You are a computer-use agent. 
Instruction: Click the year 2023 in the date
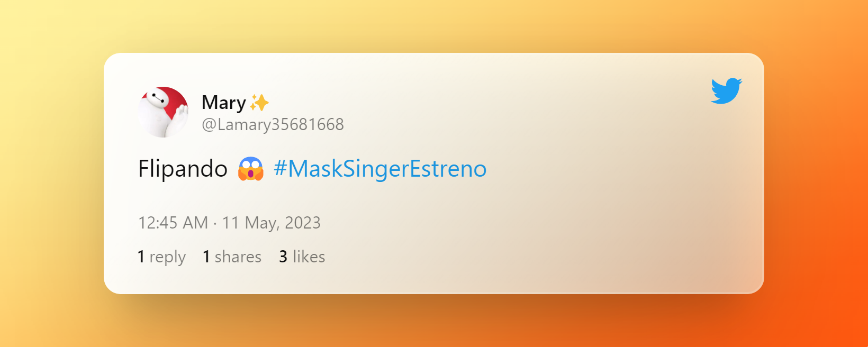click(x=303, y=223)
